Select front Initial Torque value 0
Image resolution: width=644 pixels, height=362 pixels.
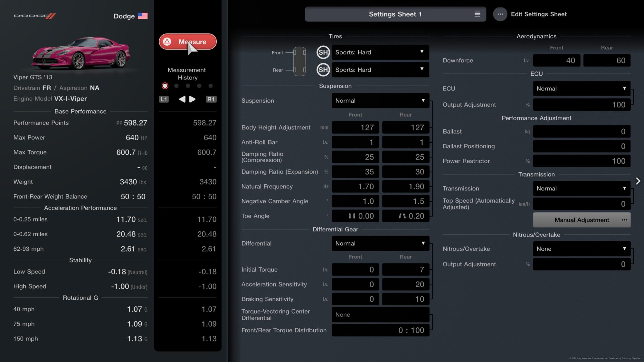point(355,270)
